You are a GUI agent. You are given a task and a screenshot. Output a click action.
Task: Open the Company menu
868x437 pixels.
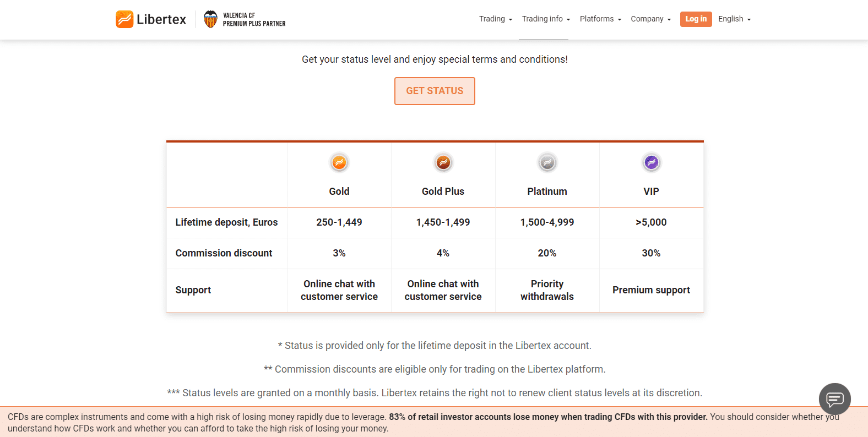tap(650, 19)
